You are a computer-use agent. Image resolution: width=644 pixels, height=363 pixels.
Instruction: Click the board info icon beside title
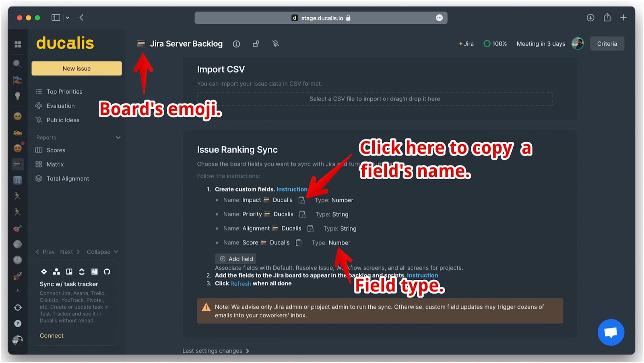click(236, 44)
